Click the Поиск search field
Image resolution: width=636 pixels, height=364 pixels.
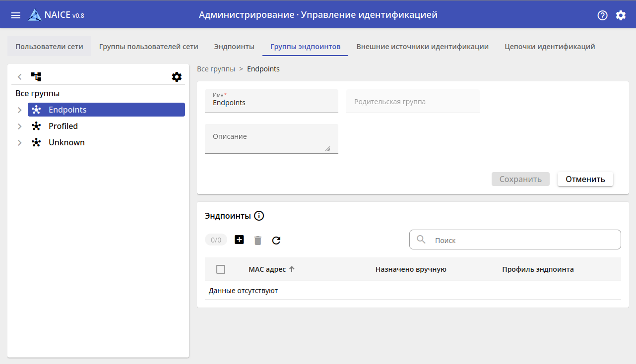[521, 240]
